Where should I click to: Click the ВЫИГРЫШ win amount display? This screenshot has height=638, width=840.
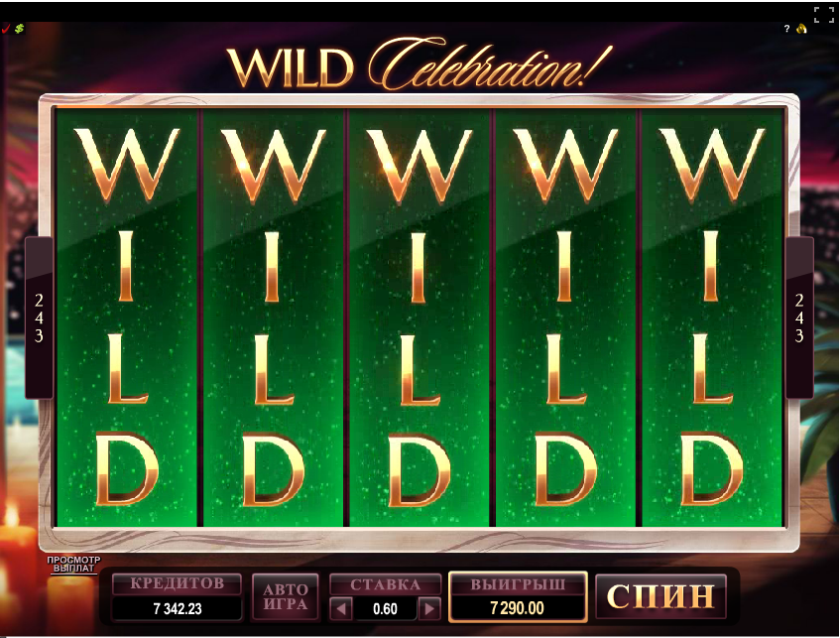[518, 596]
